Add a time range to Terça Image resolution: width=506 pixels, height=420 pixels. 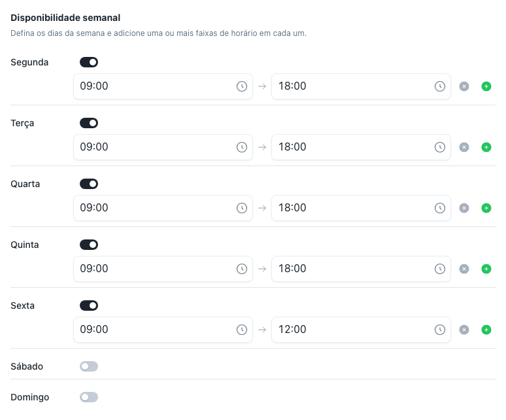tap(486, 147)
